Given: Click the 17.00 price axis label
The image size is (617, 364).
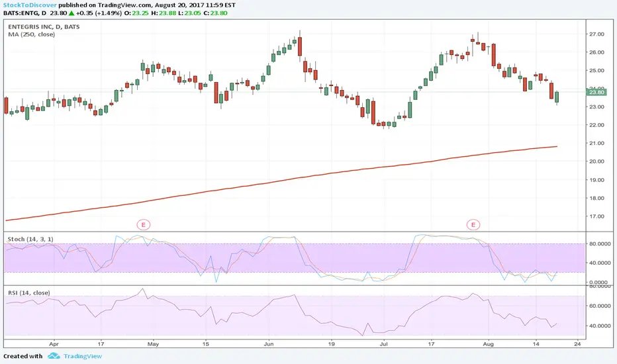Looking at the screenshot, I should coord(596,216).
